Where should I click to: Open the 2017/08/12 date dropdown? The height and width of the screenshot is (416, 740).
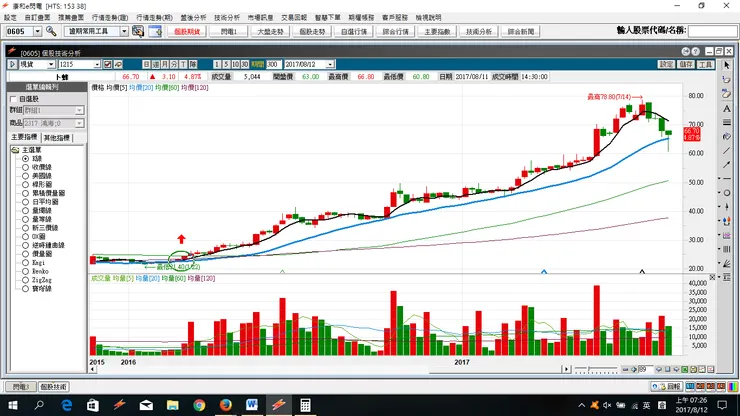[330, 64]
